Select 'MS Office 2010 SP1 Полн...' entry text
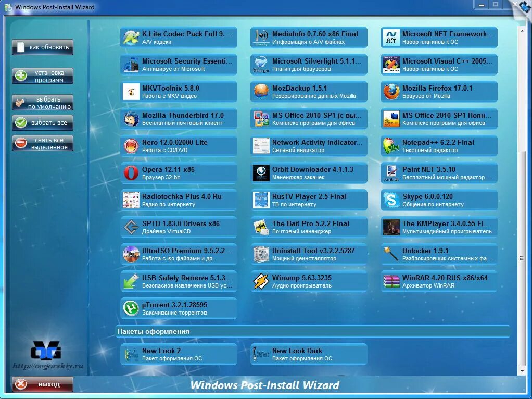 point(447,115)
